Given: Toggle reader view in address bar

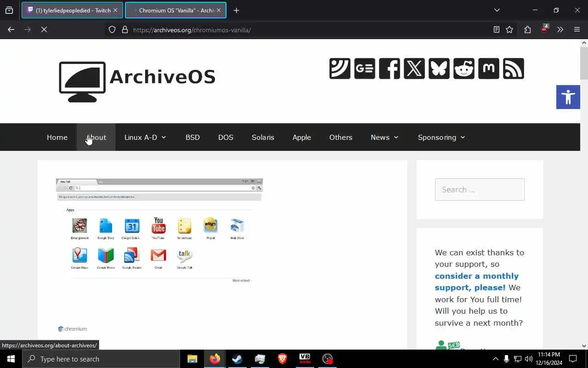Looking at the screenshot, I should 497,29.
